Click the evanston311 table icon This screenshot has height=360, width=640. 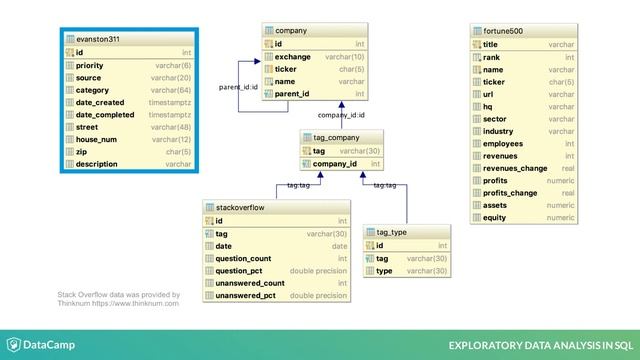(x=70, y=39)
